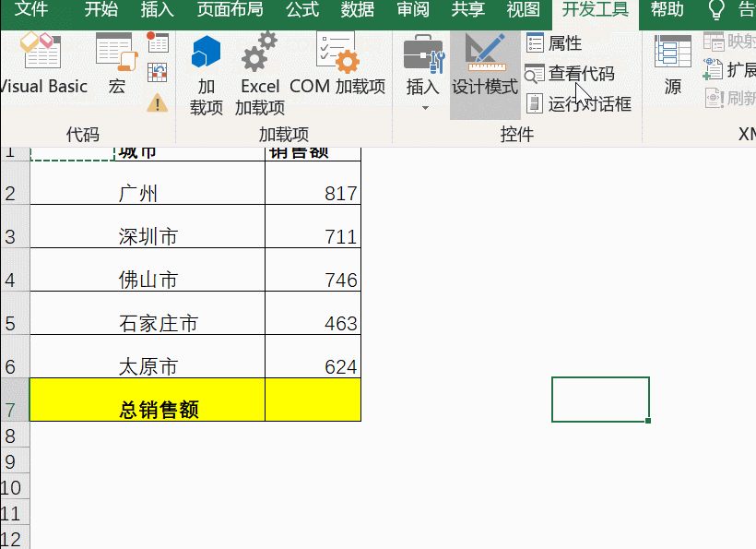Screen dimensions: 756x549
Task: Switch to the Share (共享) tab
Action: pyautogui.click(x=467, y=9)
